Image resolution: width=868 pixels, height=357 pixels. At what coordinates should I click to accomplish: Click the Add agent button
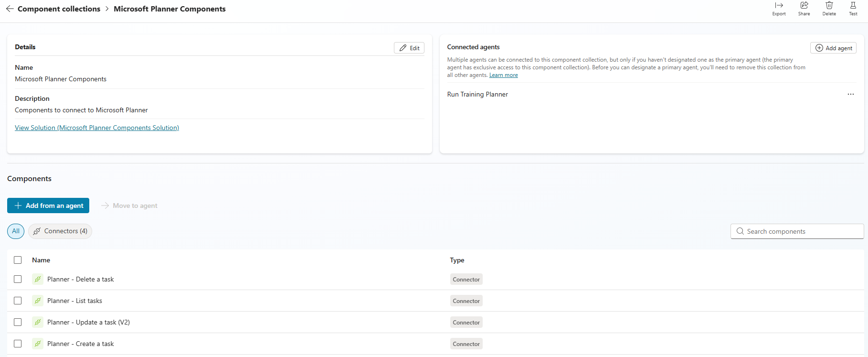833,48
